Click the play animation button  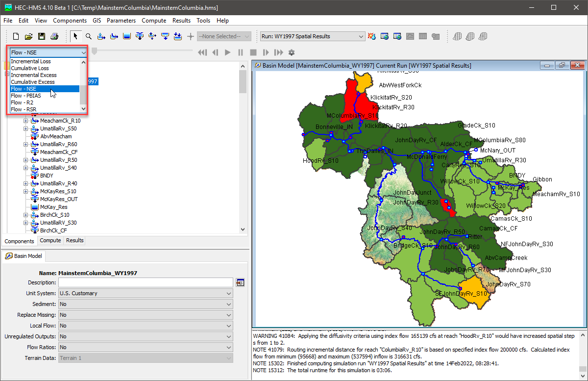[228, 52]
